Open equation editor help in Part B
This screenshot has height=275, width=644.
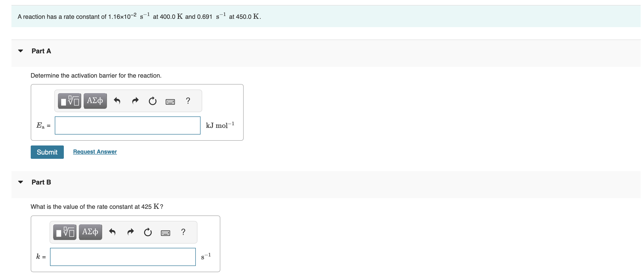183,232
